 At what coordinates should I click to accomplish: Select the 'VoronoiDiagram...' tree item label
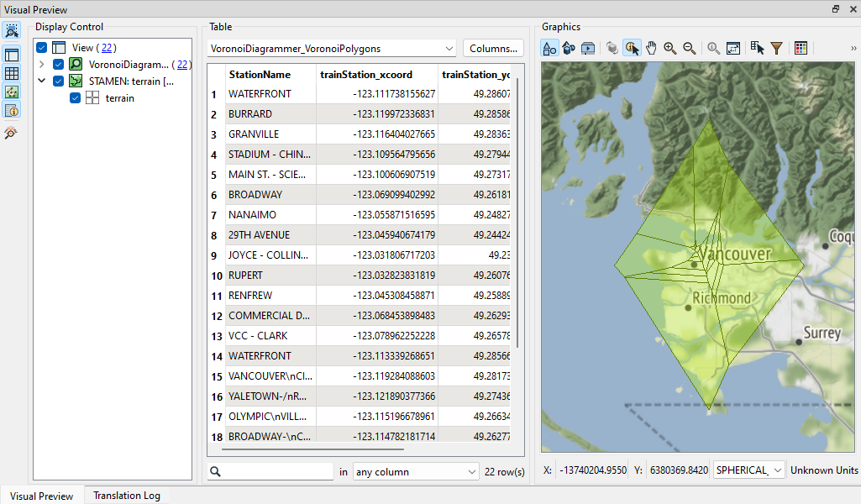[x=129, y=64]
